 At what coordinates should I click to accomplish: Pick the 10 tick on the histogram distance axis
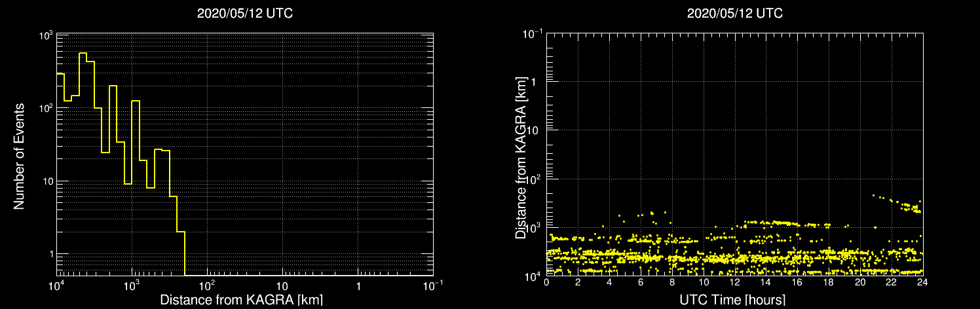[x=282, y=287]
